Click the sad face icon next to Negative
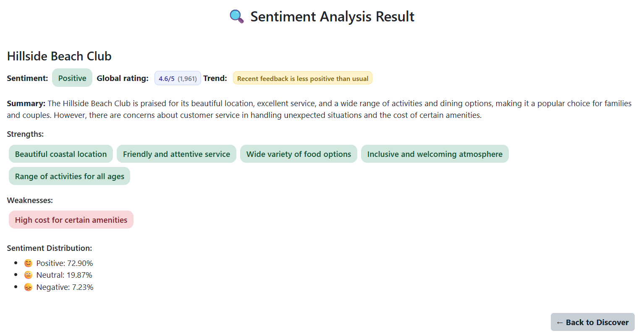The height and width of the screenshot is (336, 644). coord(28,287)
